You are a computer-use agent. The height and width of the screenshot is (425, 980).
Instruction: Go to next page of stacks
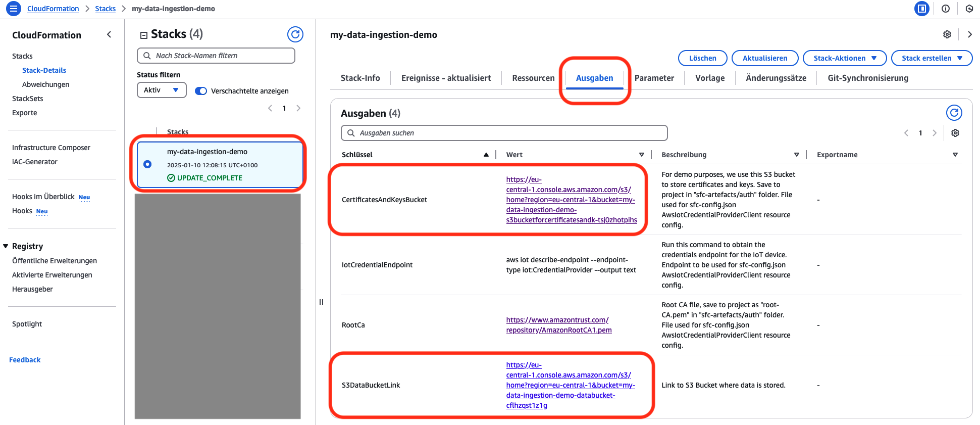(298, 108)
